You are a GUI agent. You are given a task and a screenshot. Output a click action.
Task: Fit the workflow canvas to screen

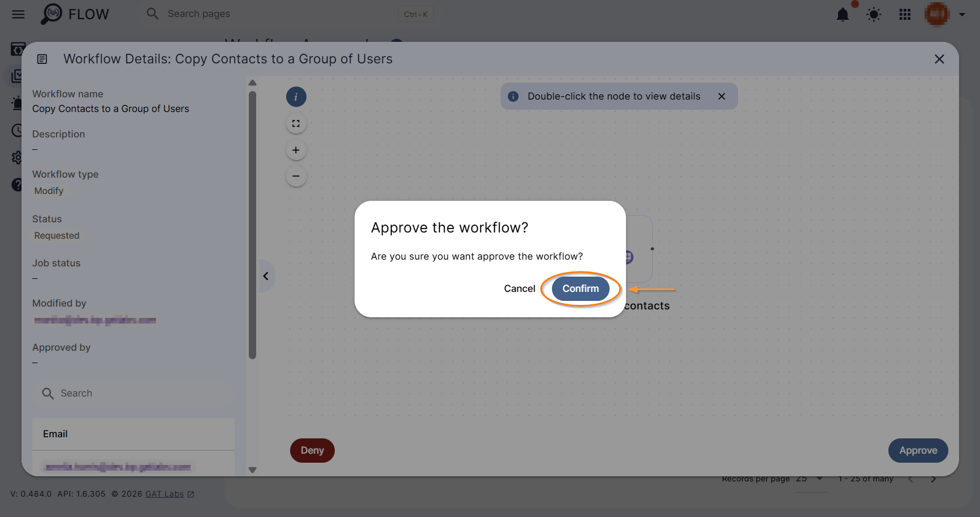[x=296, y=123]
